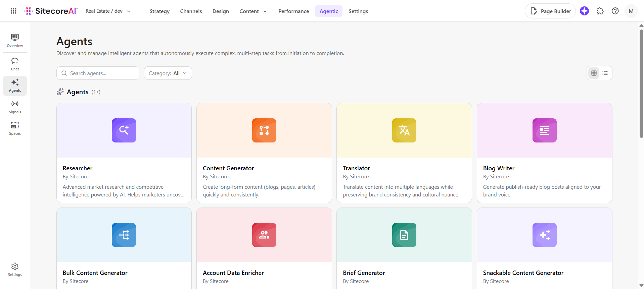Open the extensions puzzle icon
Viewport: 644px width, 292px height.
(600, 11)
